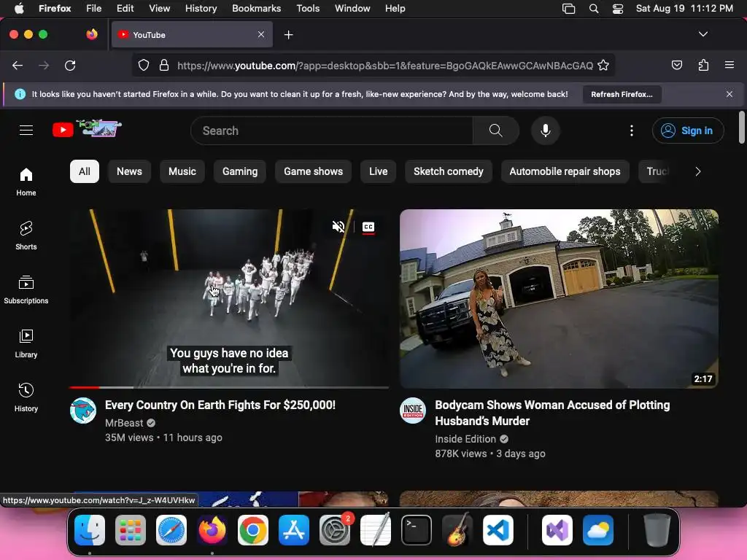Viewport: 747px width, 560px height.
Task: Open the Bodycam video thumbnail
Action: tap(559, 298)
